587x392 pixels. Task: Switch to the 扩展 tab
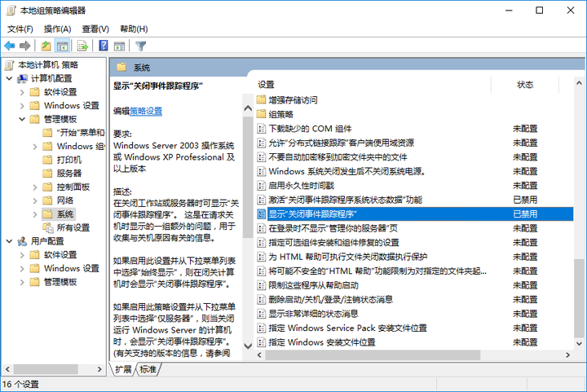point(123,369)
